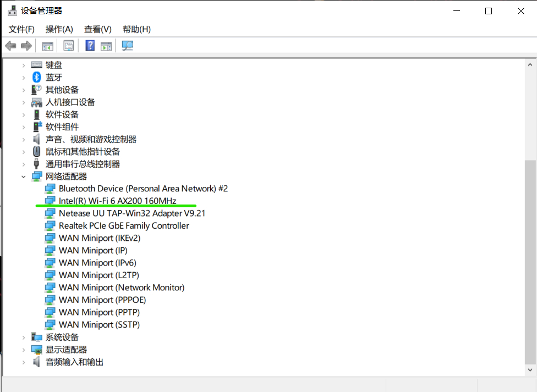Expand the 通用串行总线控制器 node
The width and height of the screenshot is (537, 392).
[x=24, y=164]
